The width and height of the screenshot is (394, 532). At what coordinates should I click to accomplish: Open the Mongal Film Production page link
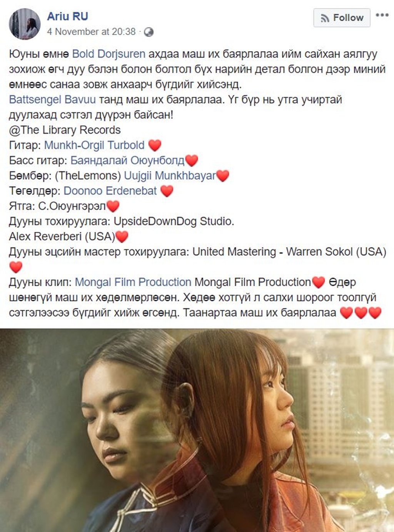tap(133, 282)
